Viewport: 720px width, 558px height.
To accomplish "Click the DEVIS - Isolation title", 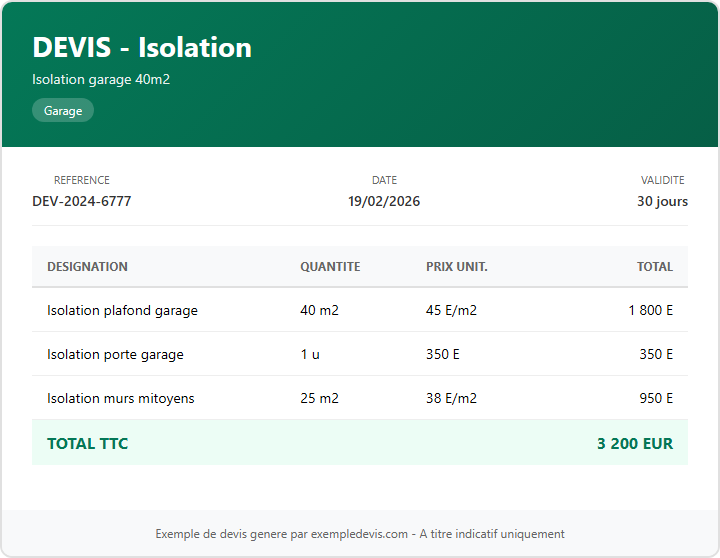I will pyautogui.click(x=142, y=48).
